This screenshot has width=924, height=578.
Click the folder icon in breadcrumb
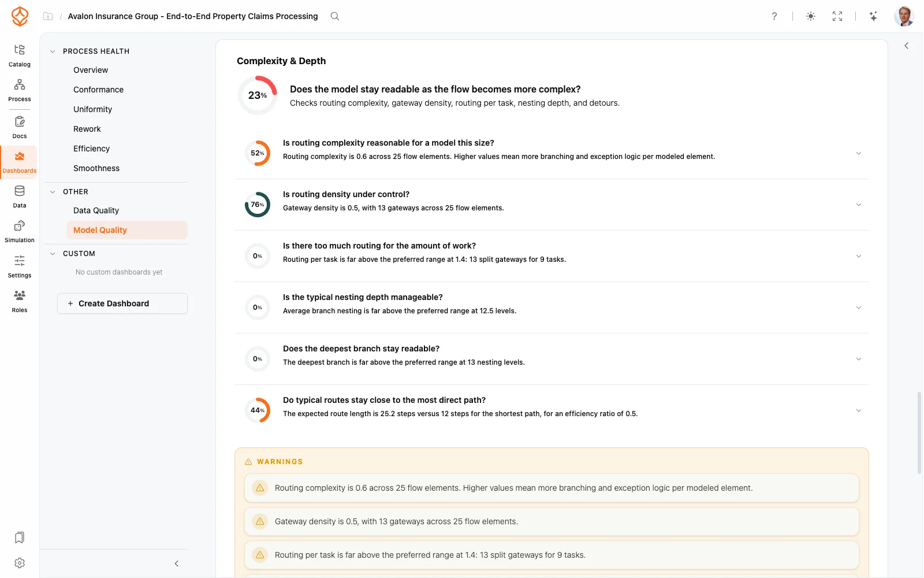[48, 16]
